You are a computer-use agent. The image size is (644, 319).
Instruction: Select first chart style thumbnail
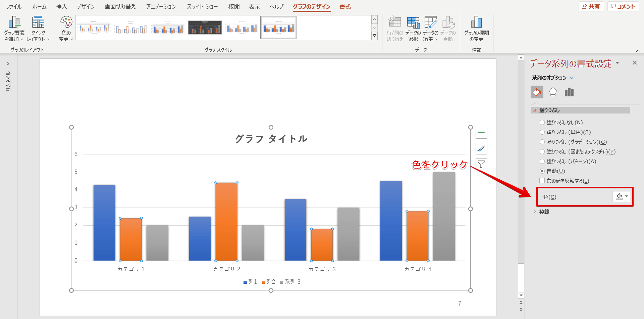(94, 28)
